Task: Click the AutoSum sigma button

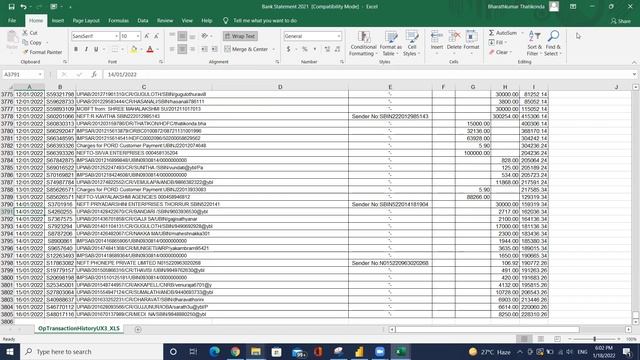Action: 502,33
